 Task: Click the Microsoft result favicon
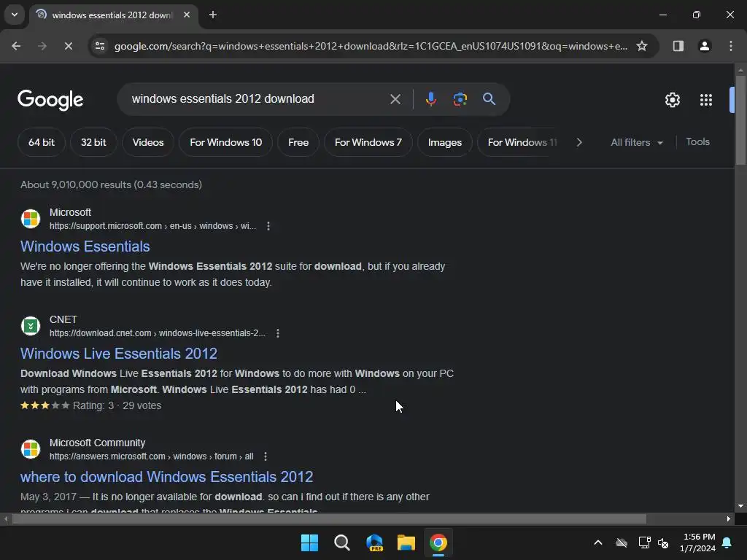(x=31, y=219)
